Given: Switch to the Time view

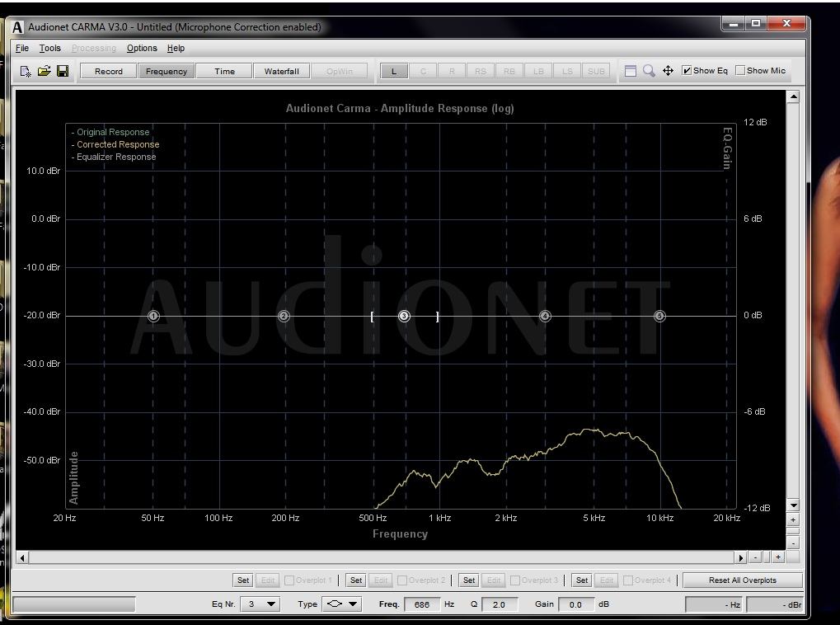Looking at the screenshot, I should (224, 71).
